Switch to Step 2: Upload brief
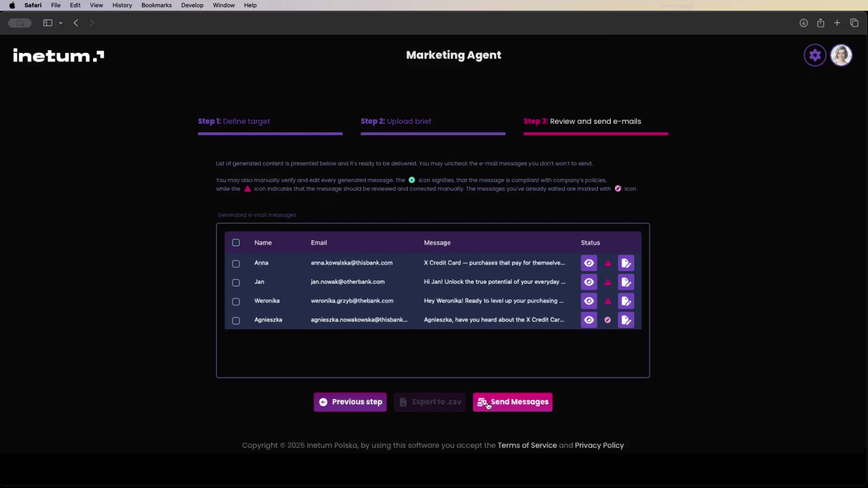The image size is (868, 488). pyautogui.click(x=396, y=121)
